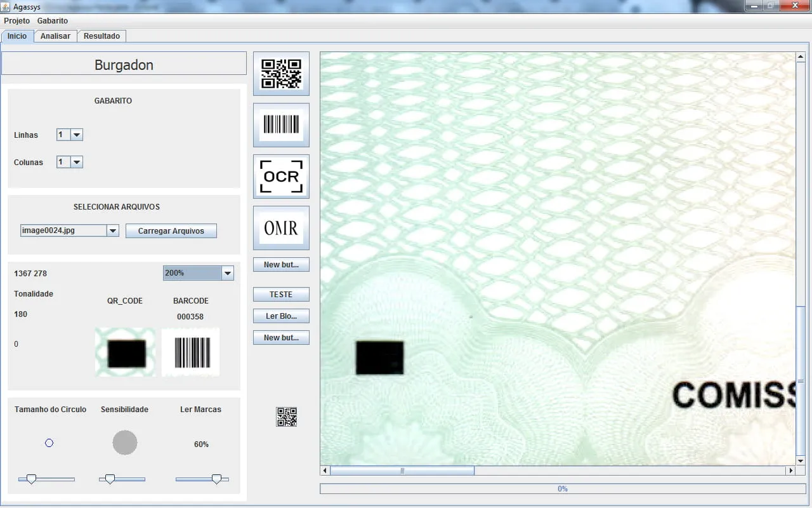Open the 200% zoom level dropdown
The height and width of the screenshot is (508, 812).
tap(227, 273)
